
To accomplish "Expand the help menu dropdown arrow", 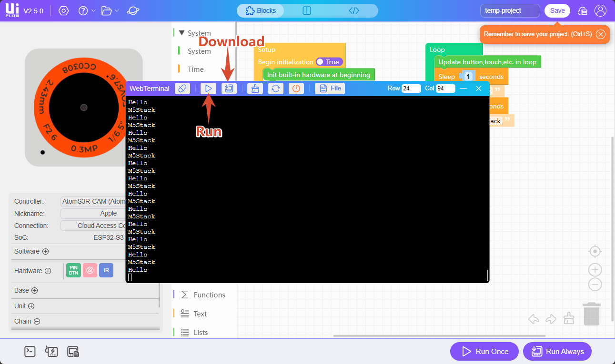I will pos(93,11).
